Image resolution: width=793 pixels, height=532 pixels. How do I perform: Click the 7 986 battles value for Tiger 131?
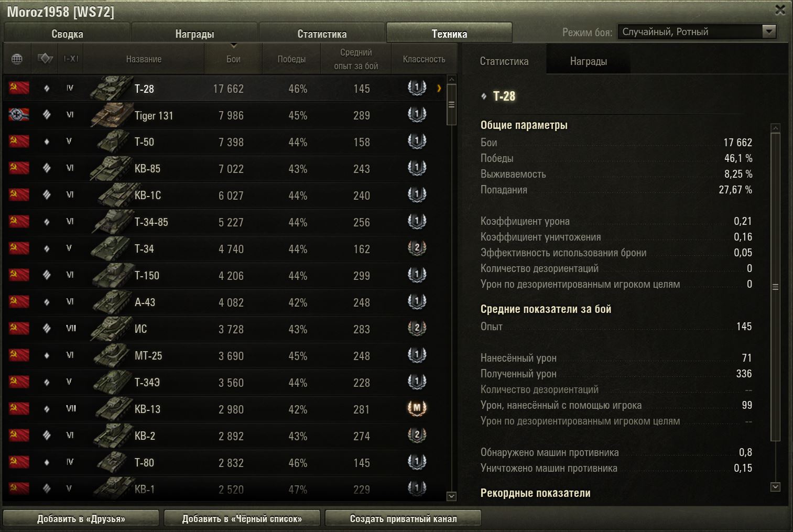[231, 115]
